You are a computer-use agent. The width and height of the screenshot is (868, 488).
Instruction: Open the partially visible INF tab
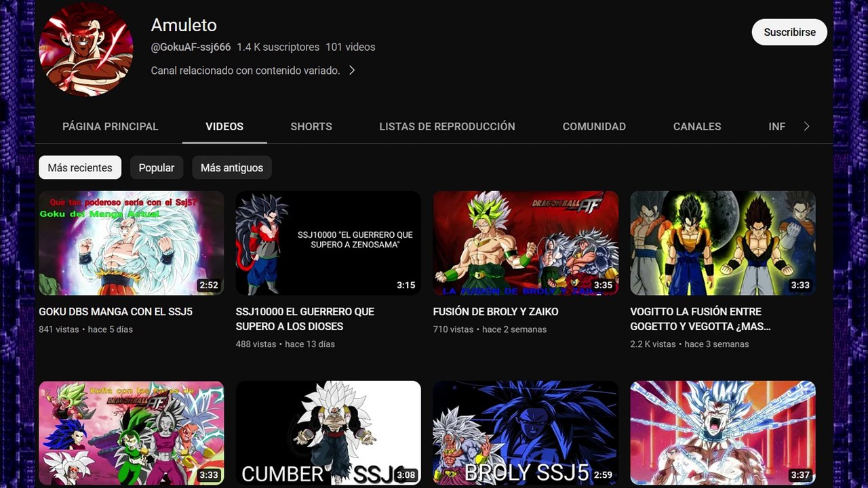pyautogui.click(x=777, y=127)
